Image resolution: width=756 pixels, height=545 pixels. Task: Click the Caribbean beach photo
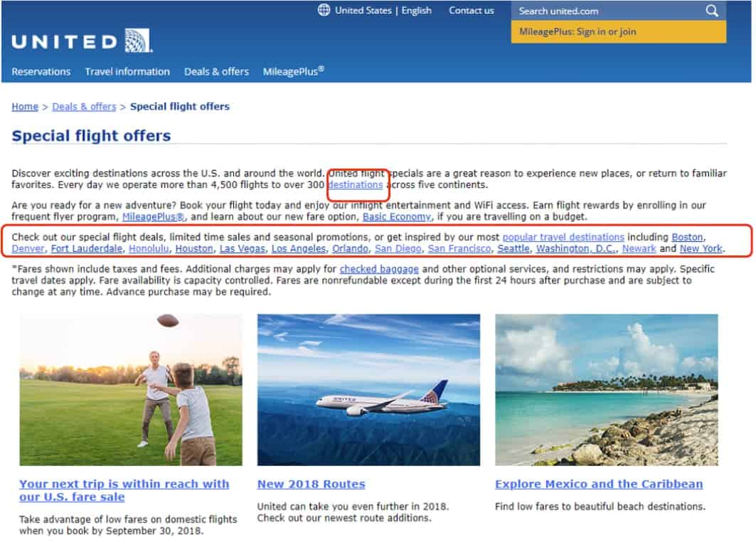coord(607,390)
